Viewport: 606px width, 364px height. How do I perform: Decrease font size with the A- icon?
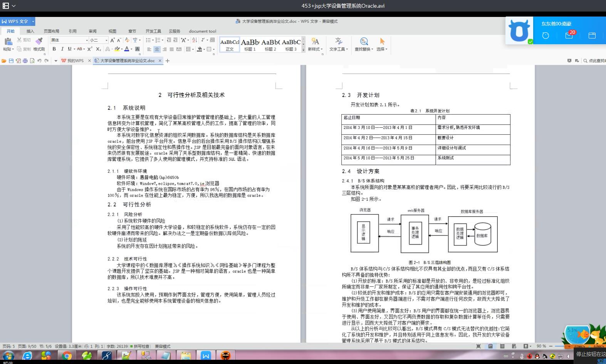(x=119, y=40)
